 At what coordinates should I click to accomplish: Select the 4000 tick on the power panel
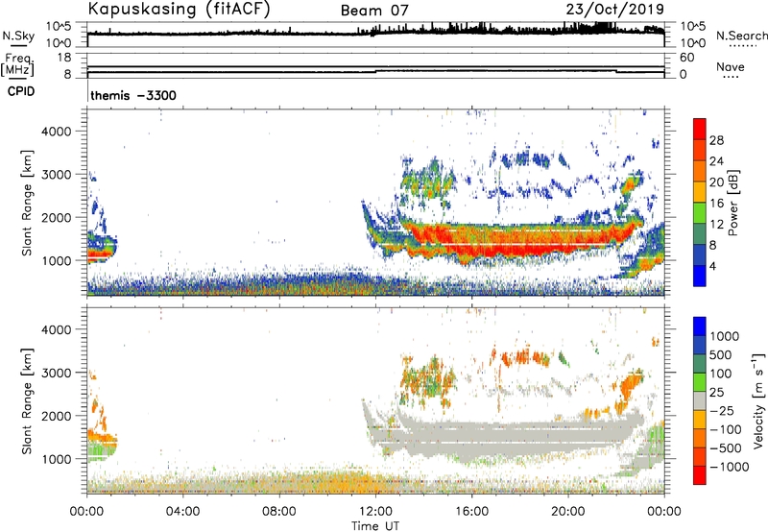point(57,132)
